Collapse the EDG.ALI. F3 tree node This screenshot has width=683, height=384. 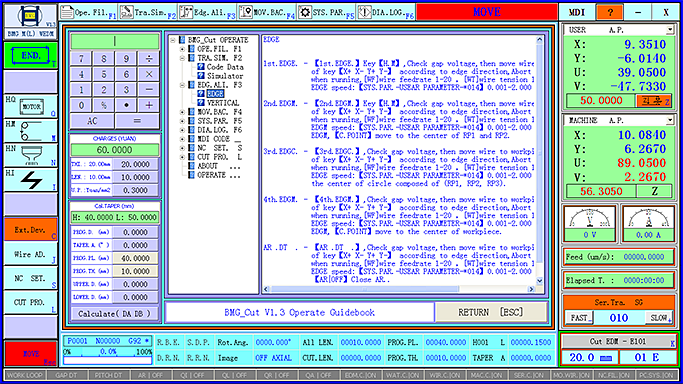(x=183, y=85)
